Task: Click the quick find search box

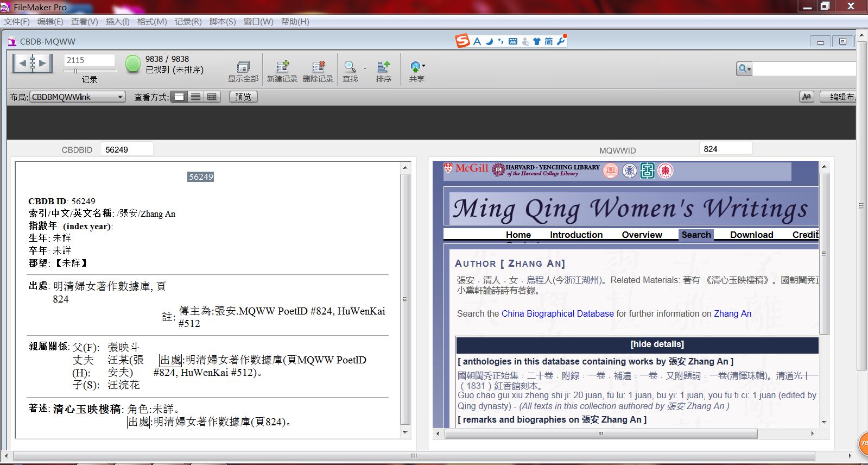Action: [x=804, y=69]
